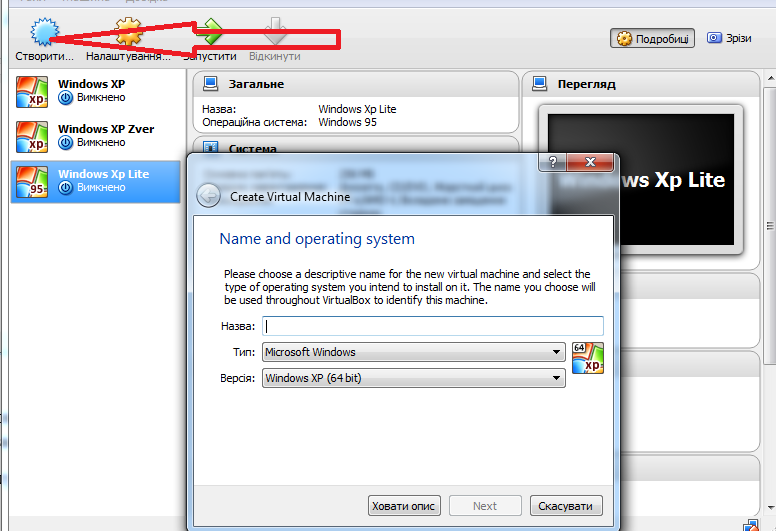Click the Windows XP machine OS icon
Viewport: 776px width, 531px height.
coord(32,92)
